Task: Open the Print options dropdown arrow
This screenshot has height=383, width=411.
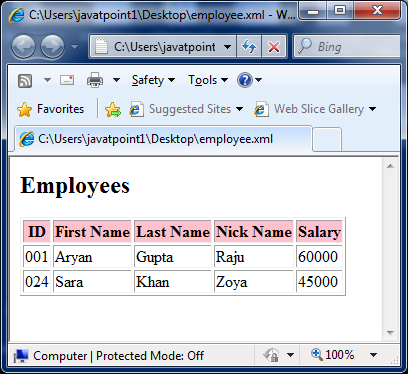Action: click(116, 80)
